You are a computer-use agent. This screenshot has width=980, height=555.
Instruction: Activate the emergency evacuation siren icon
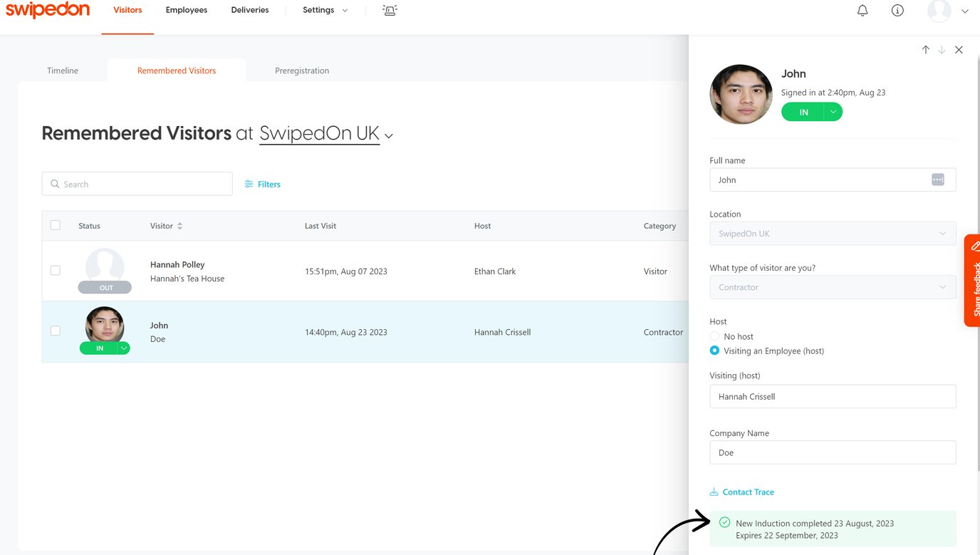click(x=390, y=11)
